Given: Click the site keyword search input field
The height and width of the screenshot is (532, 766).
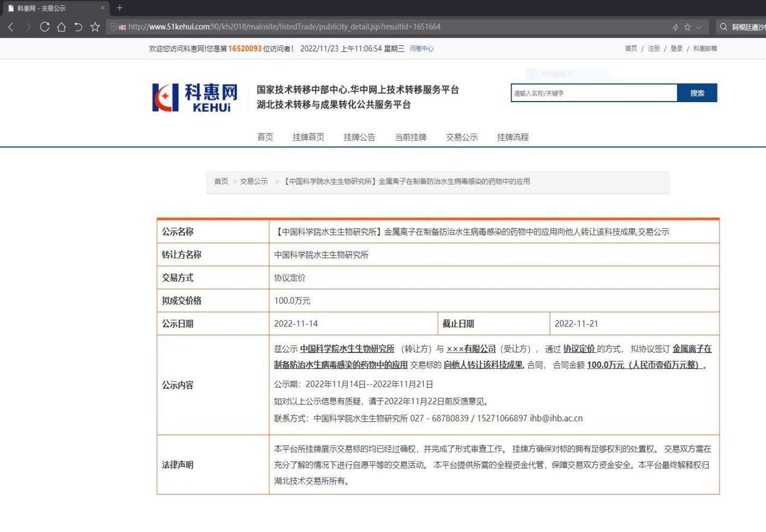Looking at the screenshot, I should coord(593,93).
